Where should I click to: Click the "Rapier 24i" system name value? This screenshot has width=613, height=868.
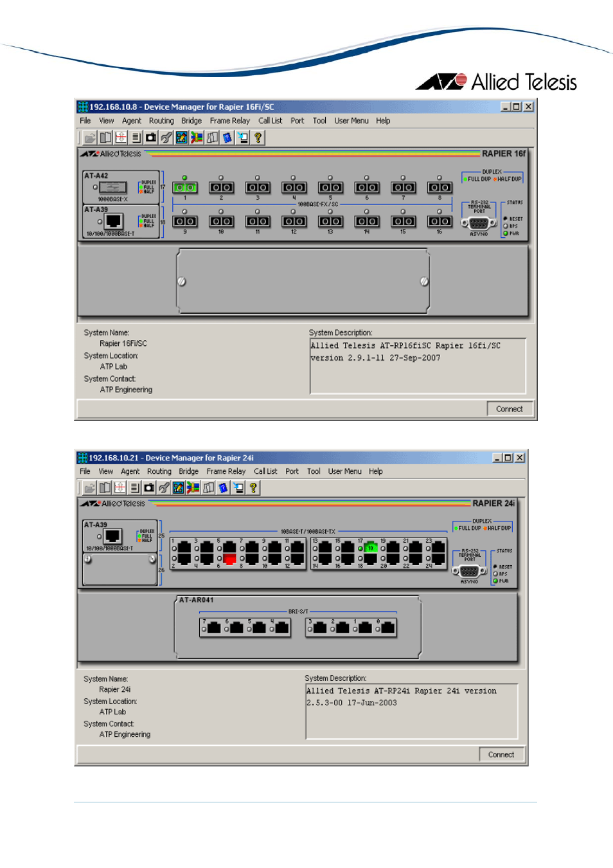115,689
